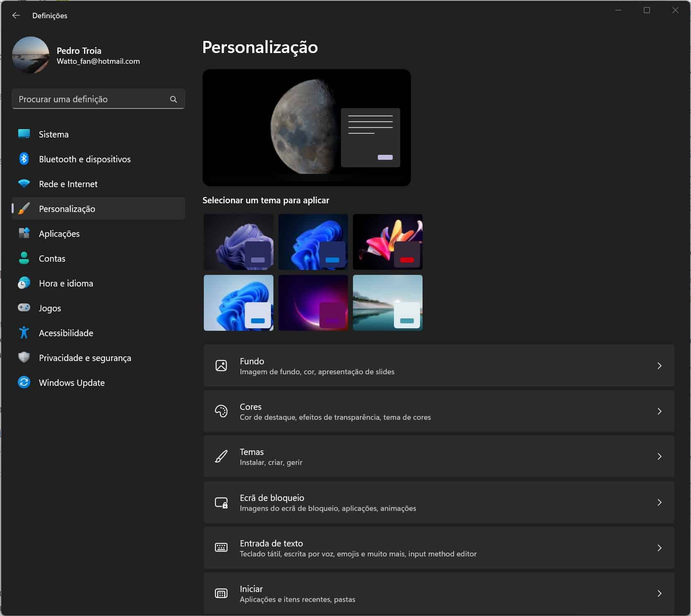Click the Bluetooth icon in sidebar
691x616 pixels.
[x=24, y=159]
